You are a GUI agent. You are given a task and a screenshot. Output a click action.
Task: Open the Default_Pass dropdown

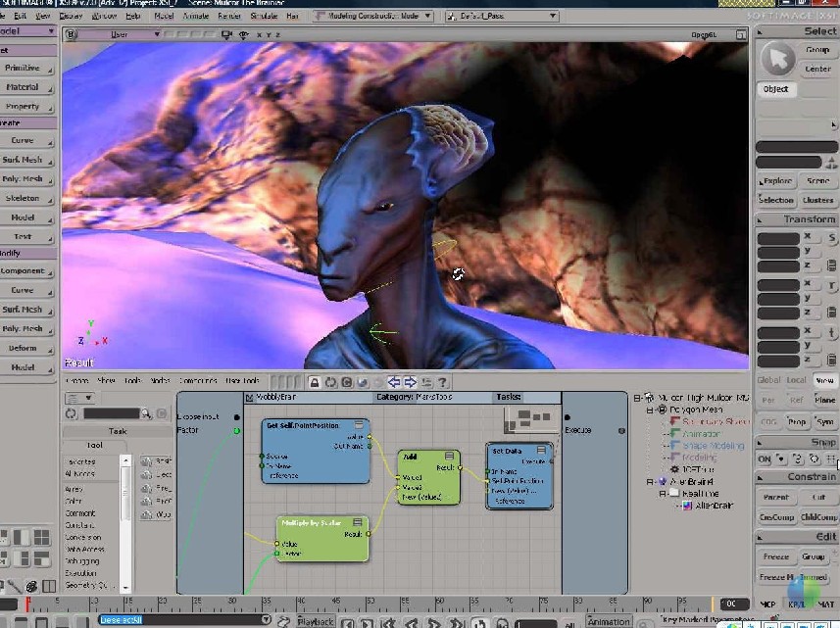(x=502, y=16)
